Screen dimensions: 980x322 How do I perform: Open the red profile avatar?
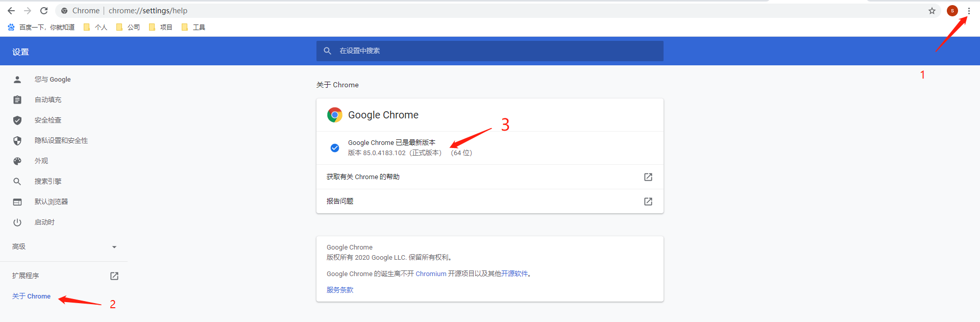point(952,11)
